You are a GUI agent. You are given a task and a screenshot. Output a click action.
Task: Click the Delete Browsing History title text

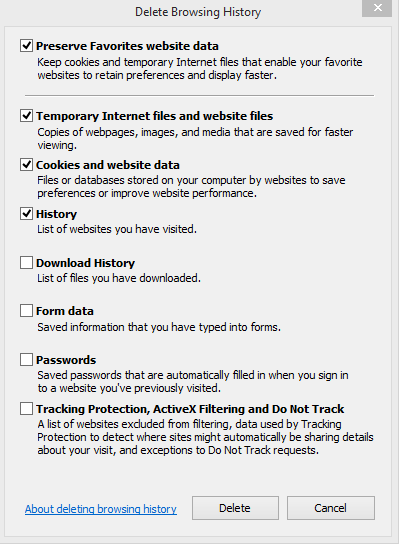point(198,12)
